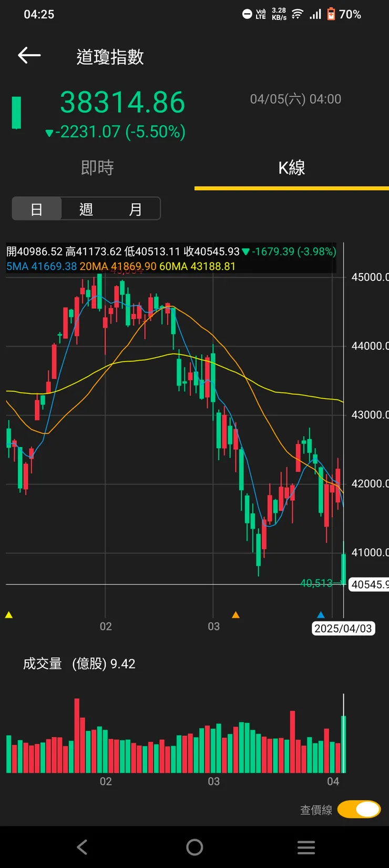This screenshot has height=868, width=389.
Task: Tap the 道瓊指數 title
Action: pyautogui.click(x=110, y=57)
